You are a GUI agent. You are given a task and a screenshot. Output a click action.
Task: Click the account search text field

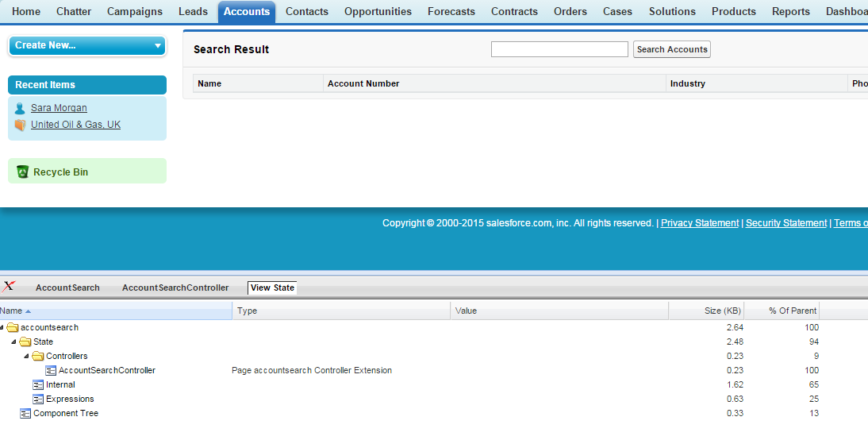[x=559, y=49]
